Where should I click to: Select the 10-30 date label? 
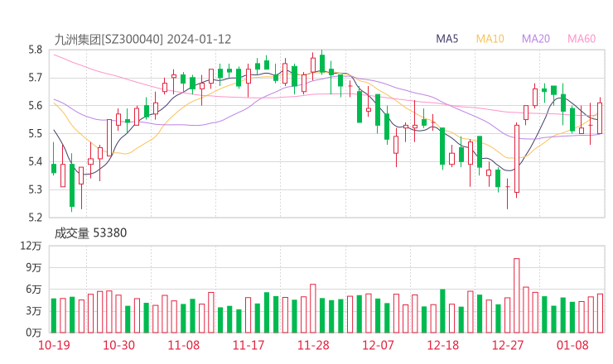(118, 345)
